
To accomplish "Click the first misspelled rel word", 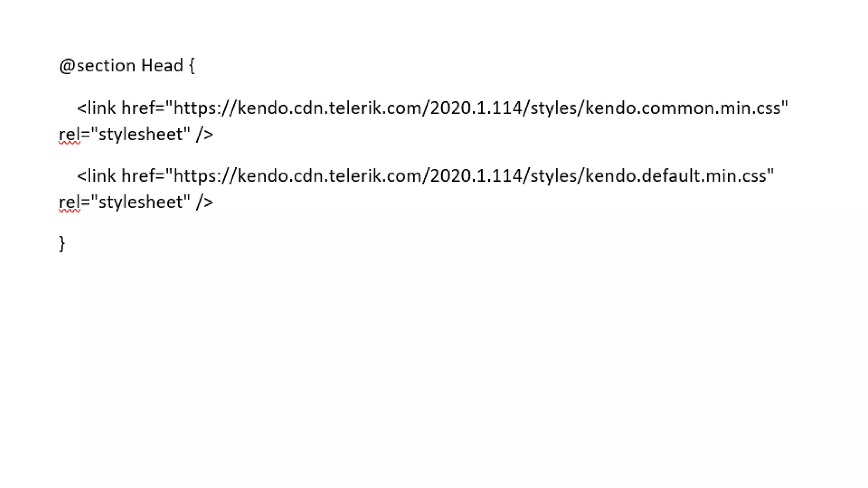I will 70,134.
